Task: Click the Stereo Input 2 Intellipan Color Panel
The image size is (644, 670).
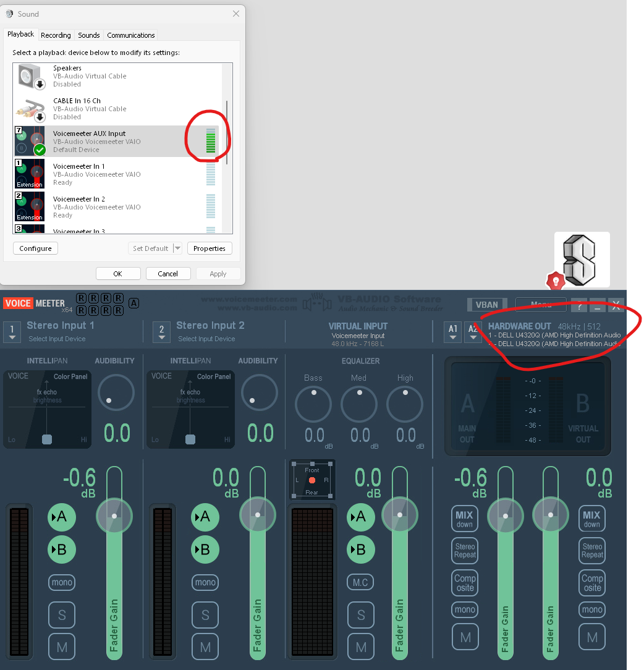Action: click(x=190, y=409)
